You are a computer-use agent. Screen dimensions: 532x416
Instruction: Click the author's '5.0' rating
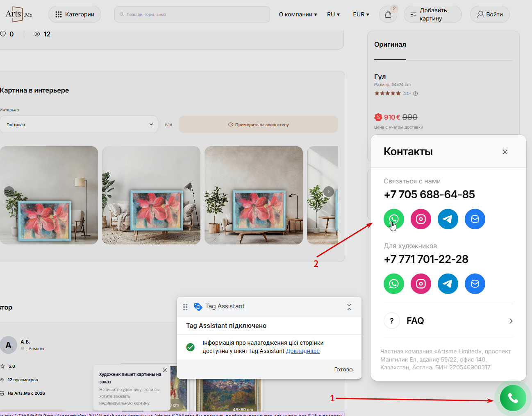[12, 366]
